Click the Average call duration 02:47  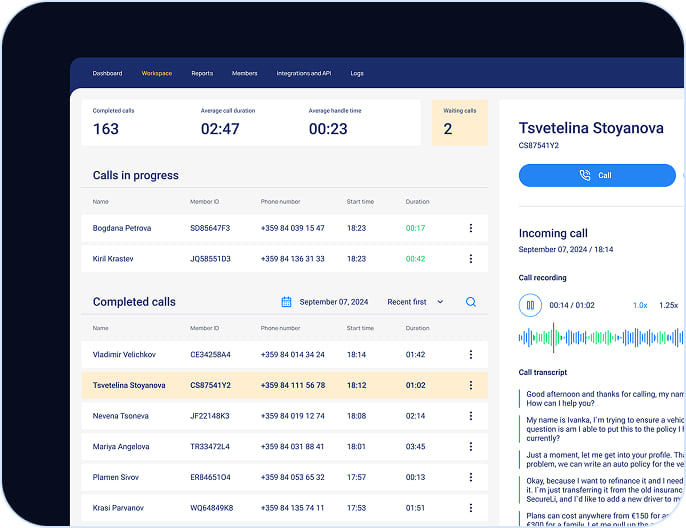pyautogui.click(x=220, y=129)
